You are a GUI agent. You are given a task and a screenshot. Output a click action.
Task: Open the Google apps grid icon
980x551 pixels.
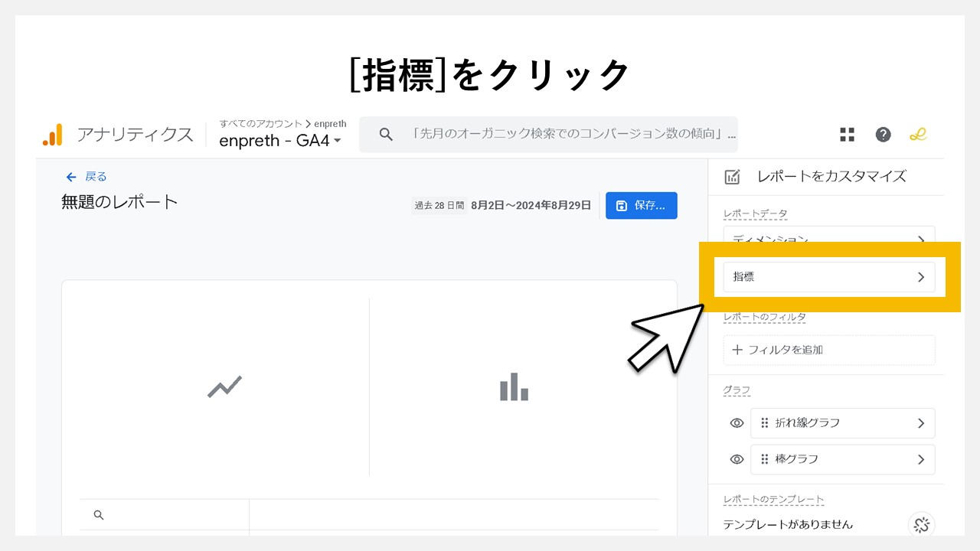click(847, 134)
